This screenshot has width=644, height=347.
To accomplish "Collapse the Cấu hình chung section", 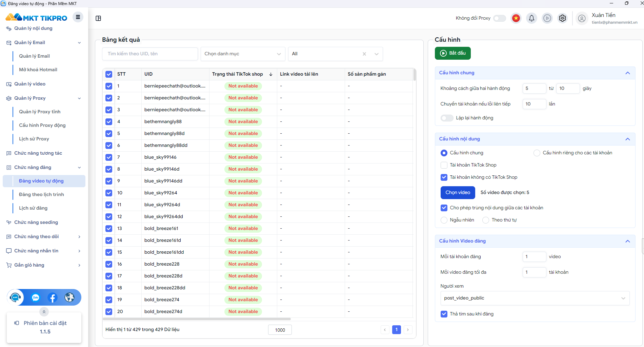I will (x=628, y=73).
